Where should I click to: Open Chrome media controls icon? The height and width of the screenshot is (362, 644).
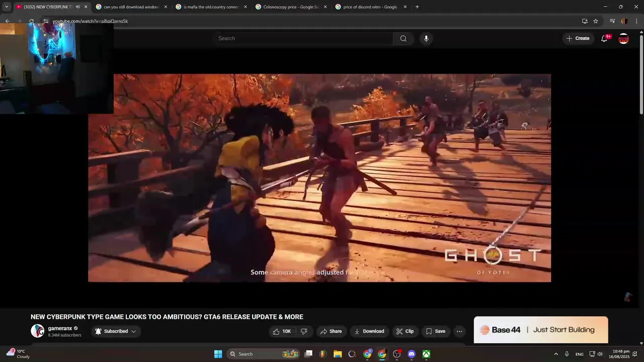click(x=612, y=21)
